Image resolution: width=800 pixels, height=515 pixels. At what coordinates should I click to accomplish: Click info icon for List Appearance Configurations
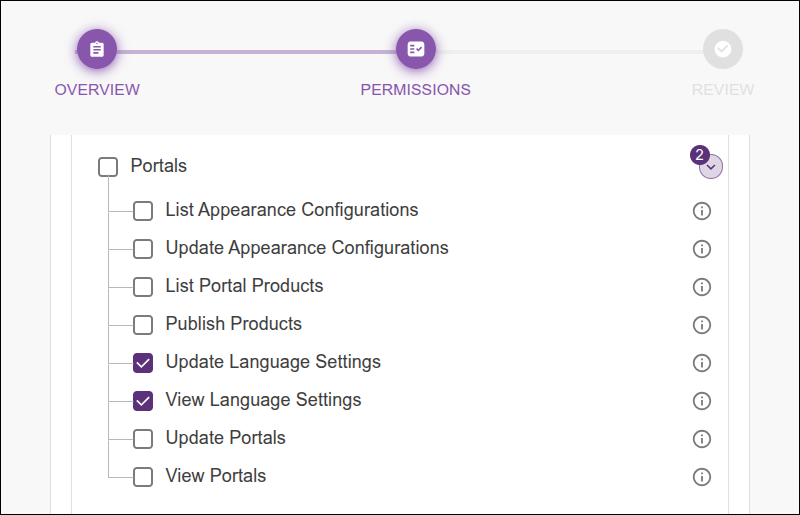702,211
